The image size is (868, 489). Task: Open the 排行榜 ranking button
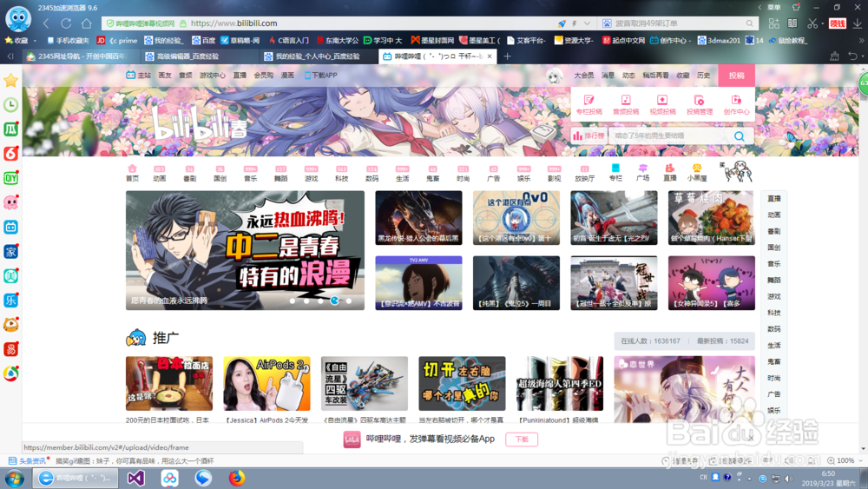click(x=589, y=135)
